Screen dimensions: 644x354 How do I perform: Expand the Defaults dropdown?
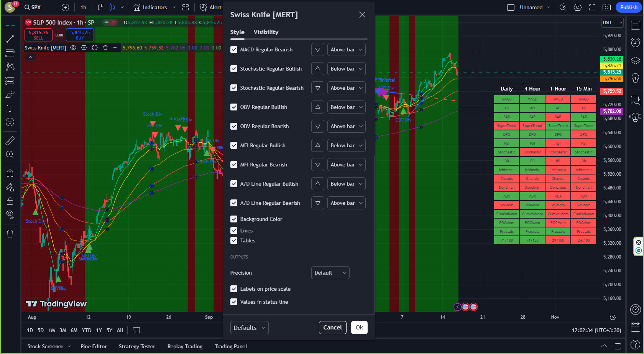coord(249,328)
